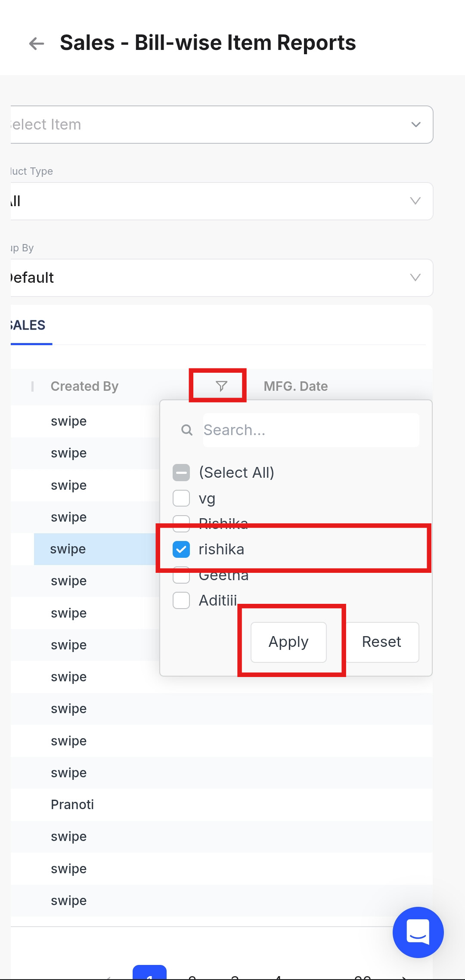Enable the Aditiii checkbox

coord(181,600)
